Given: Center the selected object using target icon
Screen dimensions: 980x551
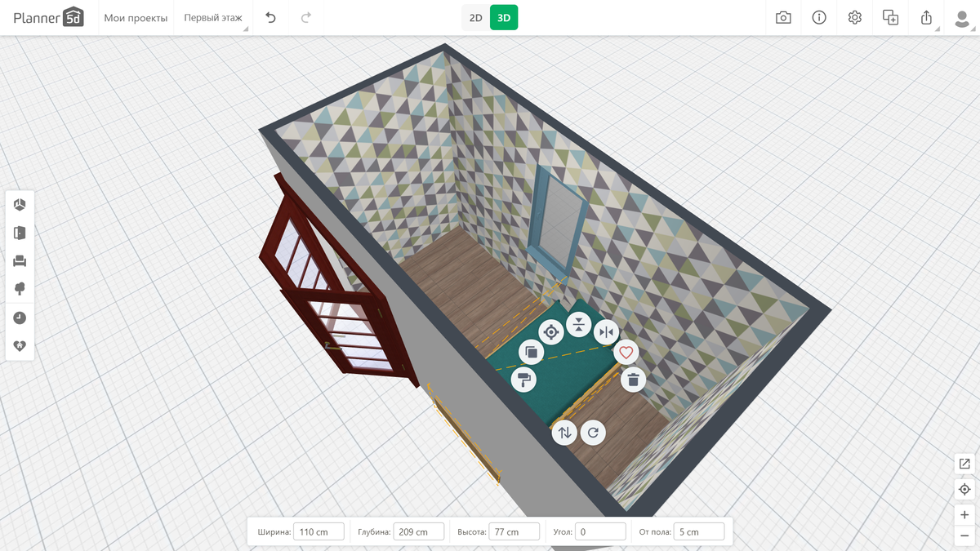Looking at the screenshot, I should coord(551,332).
